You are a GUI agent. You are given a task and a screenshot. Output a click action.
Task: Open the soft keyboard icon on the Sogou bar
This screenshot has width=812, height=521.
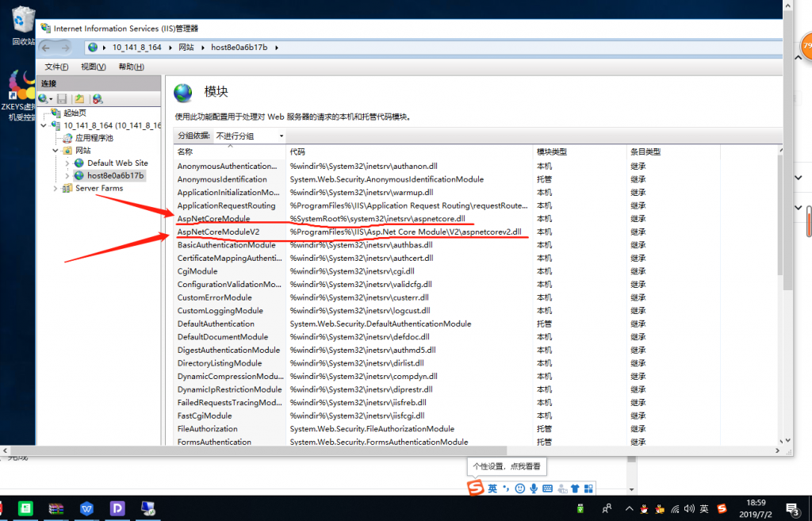point(547,488)
